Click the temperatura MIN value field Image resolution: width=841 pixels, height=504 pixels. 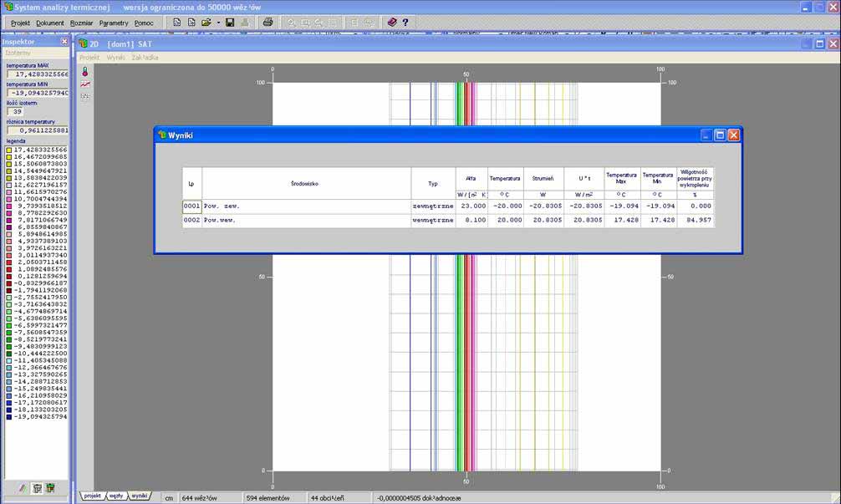click(x=38, y=93)
